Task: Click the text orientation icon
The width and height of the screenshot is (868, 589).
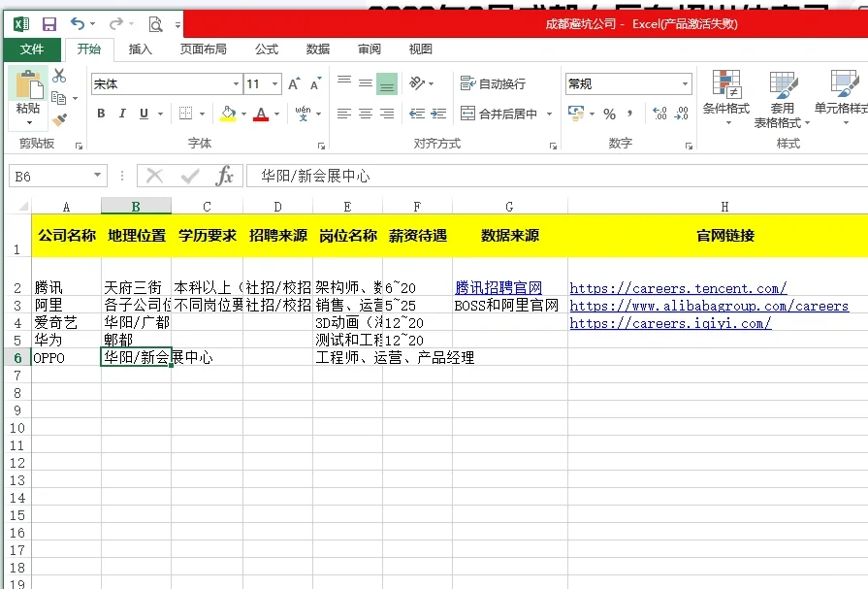Action: [x=417, y=83]
